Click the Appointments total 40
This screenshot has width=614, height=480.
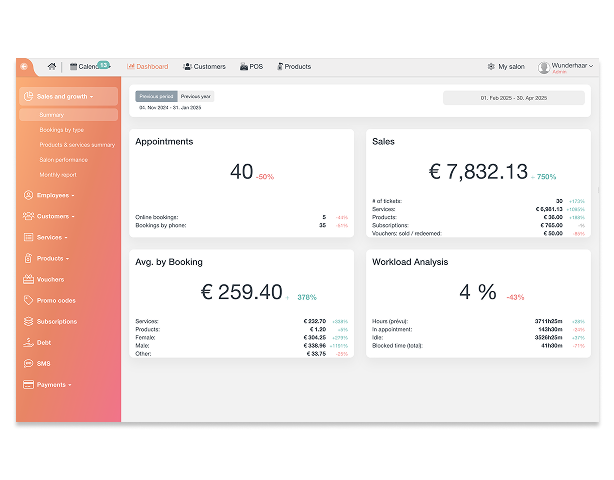pos(241,171)
